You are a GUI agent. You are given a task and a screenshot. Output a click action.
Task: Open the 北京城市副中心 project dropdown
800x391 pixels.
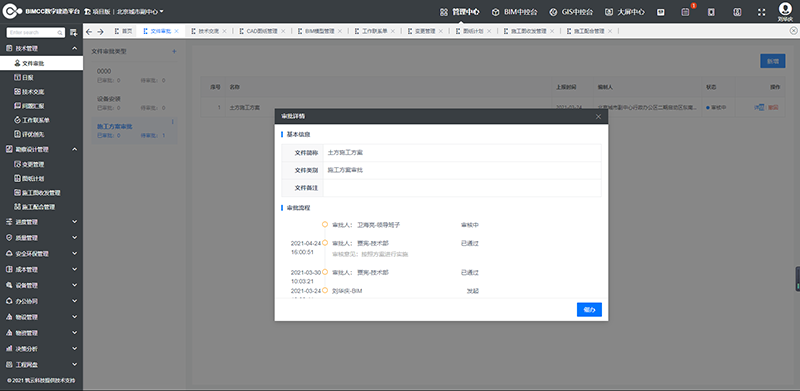pyautogui.click(x=140, y=11)
